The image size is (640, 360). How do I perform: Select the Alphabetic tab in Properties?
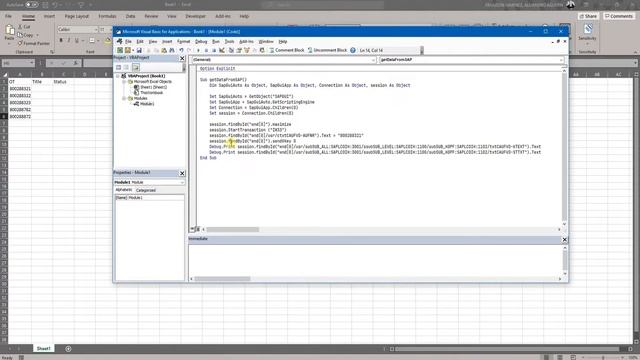[124, 190]
